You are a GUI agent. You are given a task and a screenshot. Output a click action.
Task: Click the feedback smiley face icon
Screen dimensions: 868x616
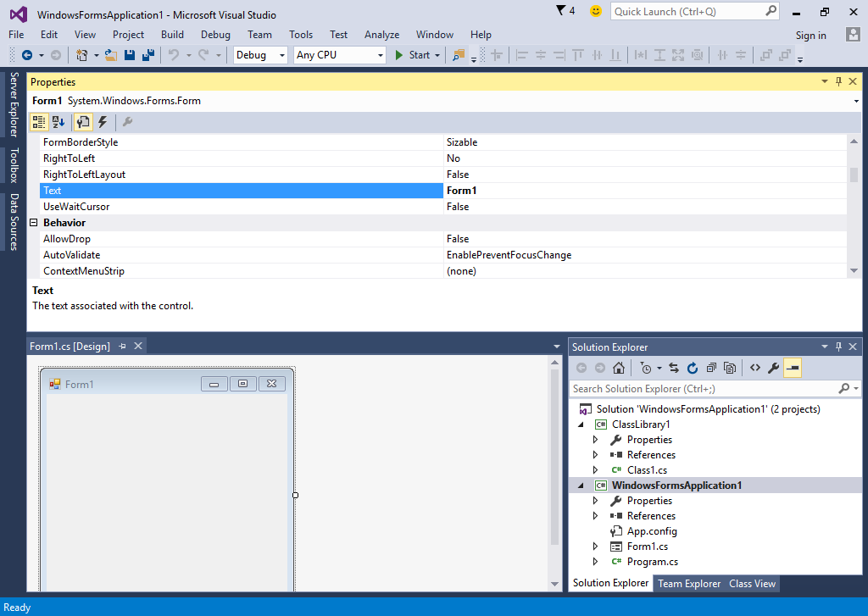coord(596,11)
